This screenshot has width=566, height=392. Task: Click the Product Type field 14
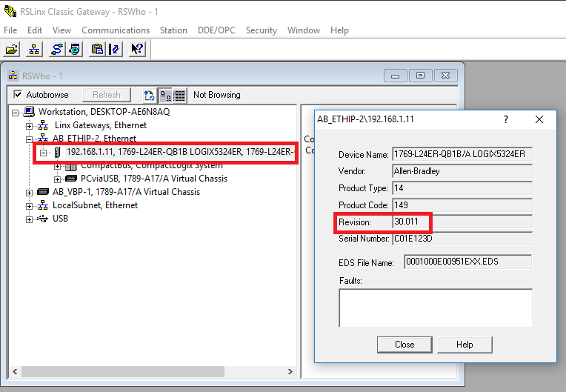tap(462, 188)
